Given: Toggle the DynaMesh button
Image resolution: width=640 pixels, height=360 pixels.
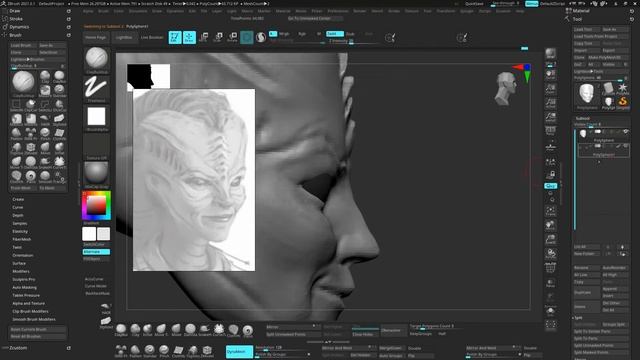Looking at the screenshot, I should point(239,351).
